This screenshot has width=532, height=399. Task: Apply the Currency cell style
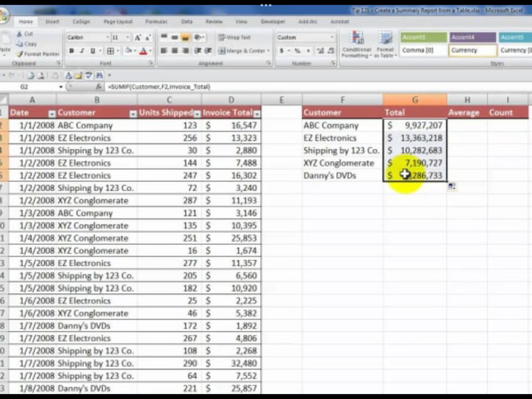click(x=472, y=50)
